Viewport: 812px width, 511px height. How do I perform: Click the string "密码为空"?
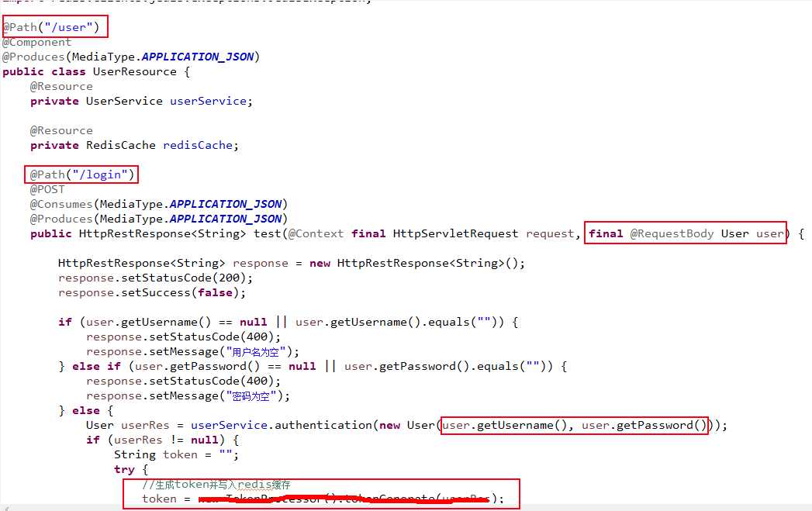point(251,396)
